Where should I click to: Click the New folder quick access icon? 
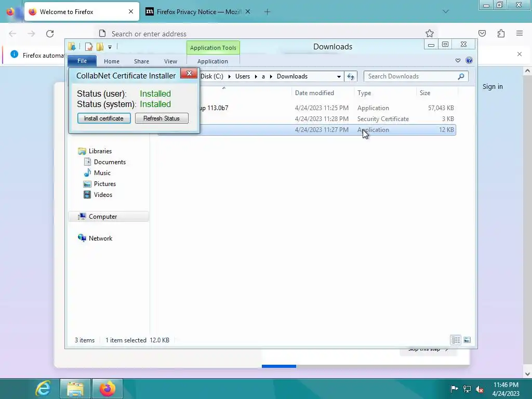click(x=100, y=47)
